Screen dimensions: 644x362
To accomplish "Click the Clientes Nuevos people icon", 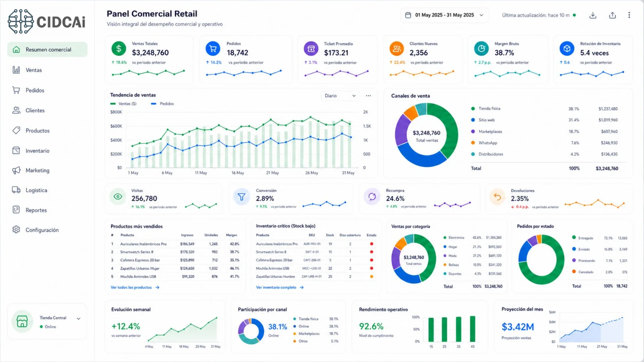I will (x=397, y=49).
